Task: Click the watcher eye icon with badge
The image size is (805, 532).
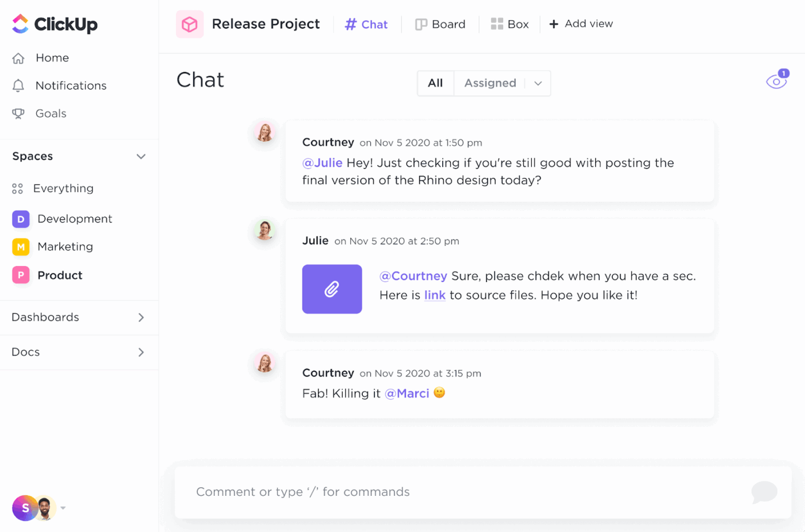Action: [776, 81]
